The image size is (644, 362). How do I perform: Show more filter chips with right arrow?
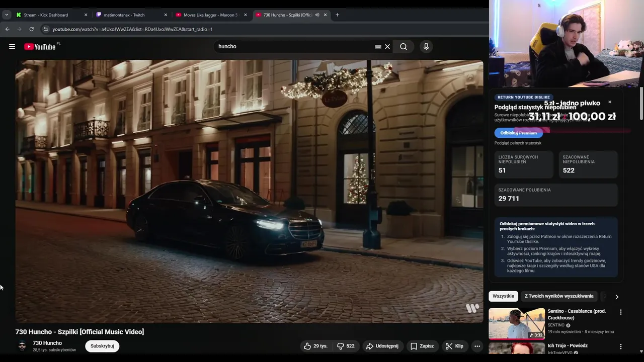pyautogui.click(x=617, y=297)
